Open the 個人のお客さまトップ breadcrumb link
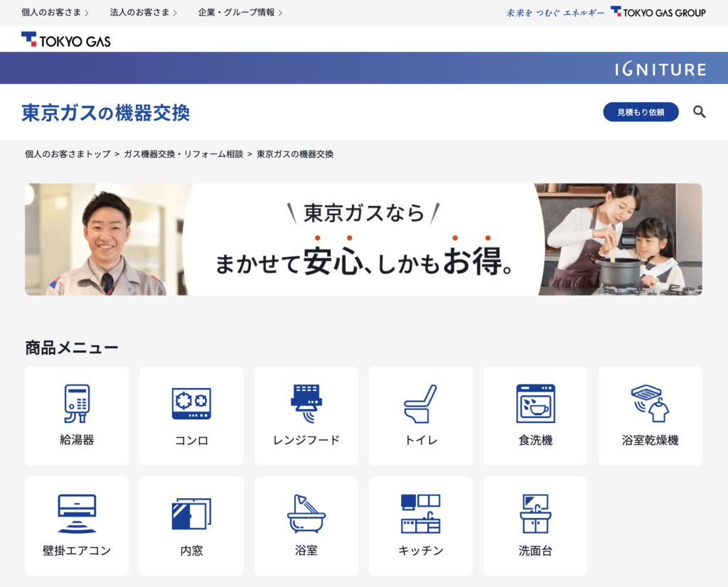 click(x=69, y=154)
